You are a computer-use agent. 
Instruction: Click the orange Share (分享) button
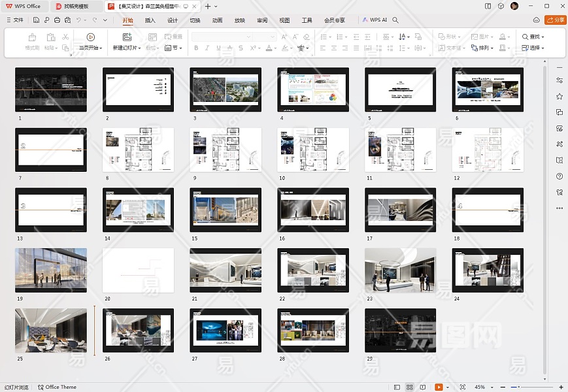point(556,20)
